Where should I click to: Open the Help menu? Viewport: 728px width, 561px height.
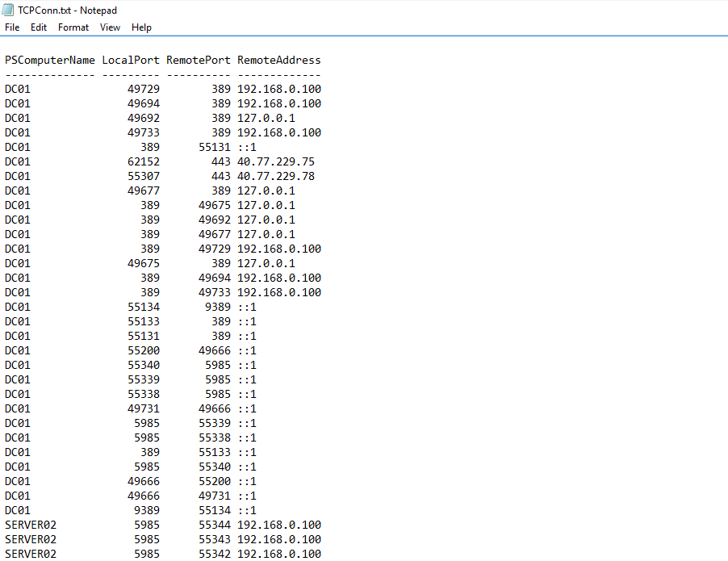[x=141, y=27]
